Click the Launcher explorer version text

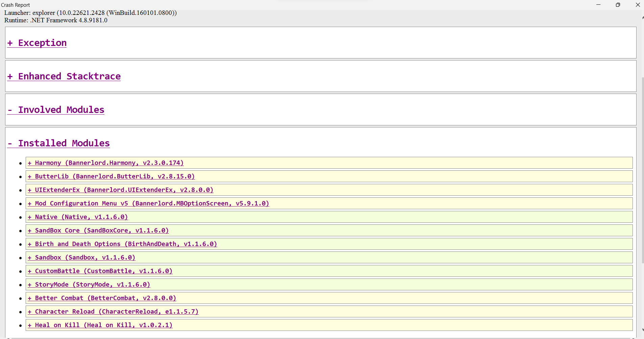pyautogui.click(x=91, y=13)
